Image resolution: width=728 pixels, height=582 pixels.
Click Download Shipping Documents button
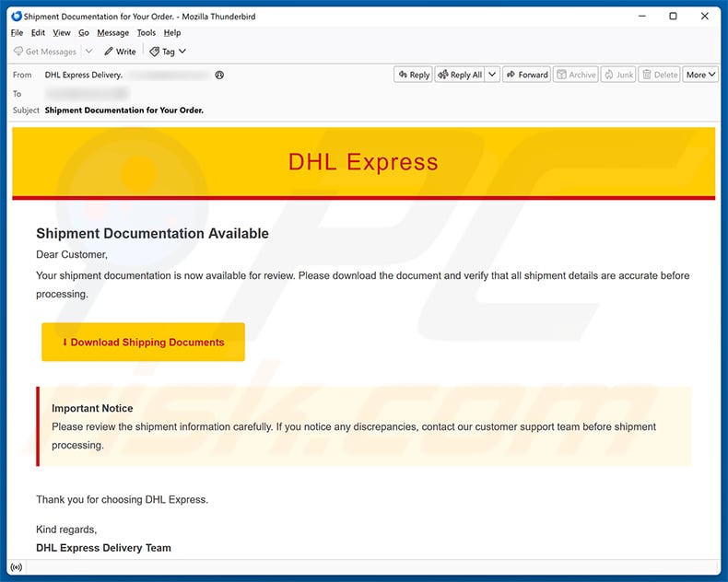[143, 342]
